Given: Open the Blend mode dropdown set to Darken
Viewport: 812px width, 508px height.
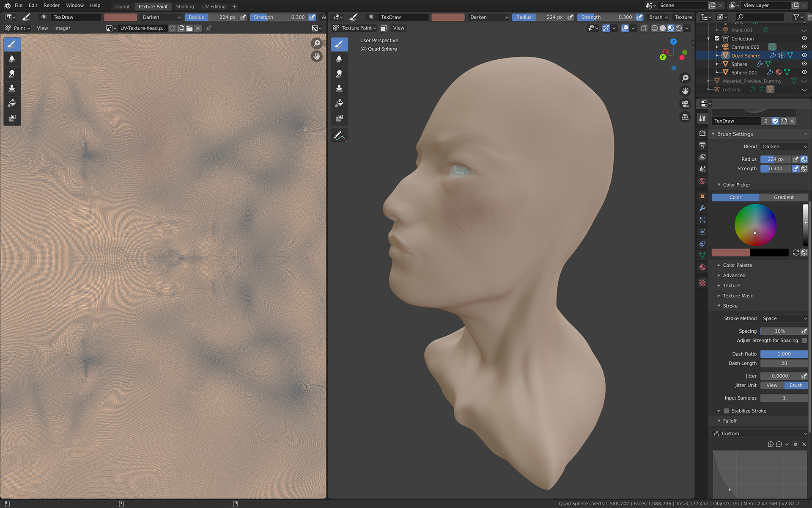Looking at the screenshot, I should coord(784,146).
